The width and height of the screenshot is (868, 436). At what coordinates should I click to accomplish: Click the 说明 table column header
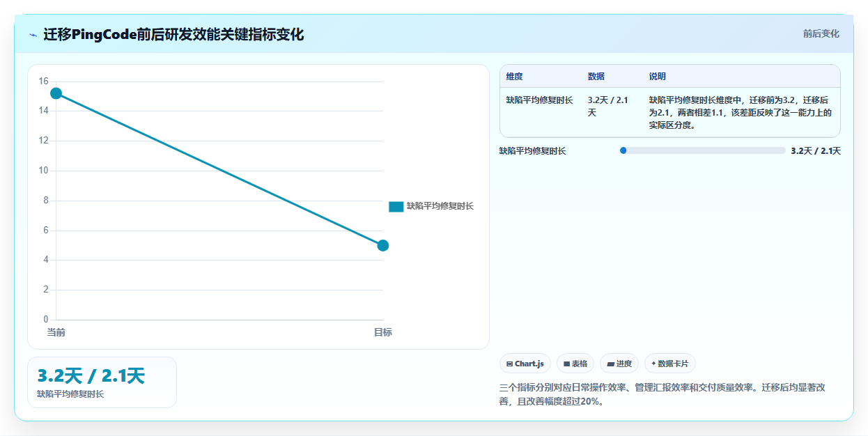658,77
